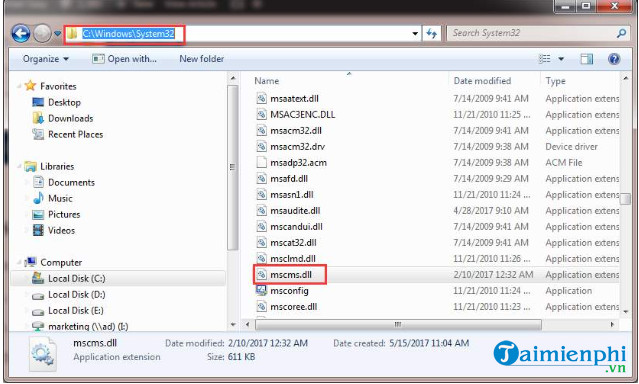The image size is (639, 384).
Task: Select Local Disk (E:)
Action: (x=76, y=311)
